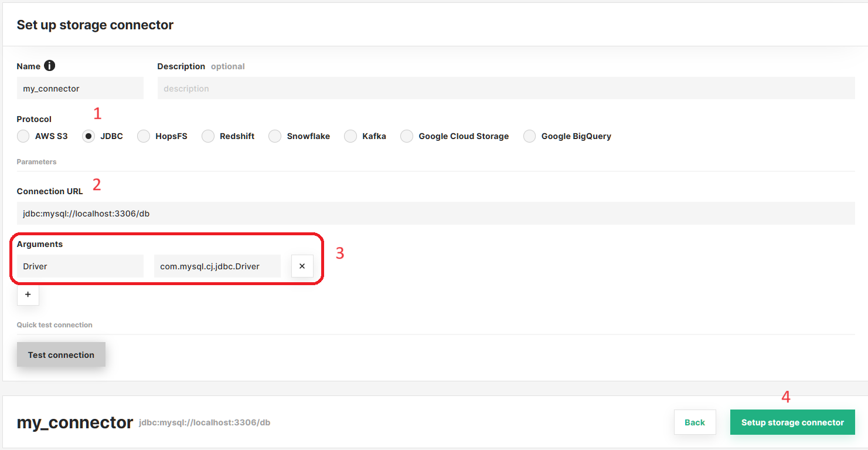Click the 'Quick test connection' label
Viewport: 868px width, 450px height.
tap(55, 324)
